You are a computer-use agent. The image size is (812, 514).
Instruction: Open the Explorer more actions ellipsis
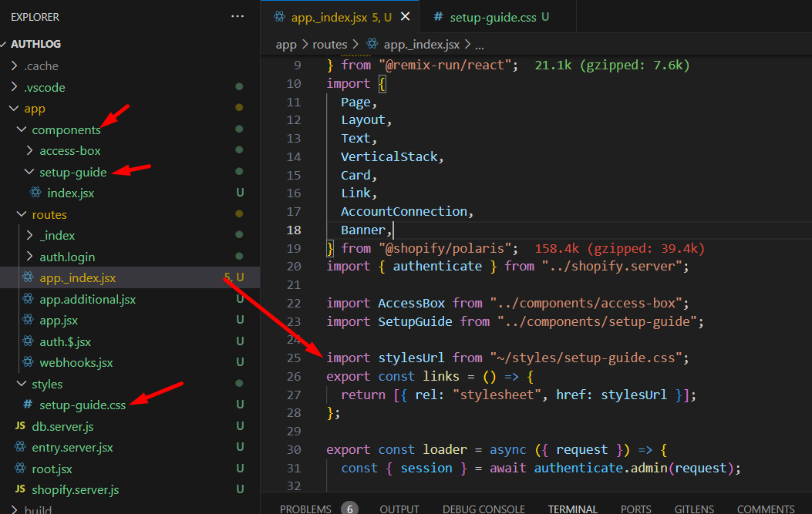[238, 16]
